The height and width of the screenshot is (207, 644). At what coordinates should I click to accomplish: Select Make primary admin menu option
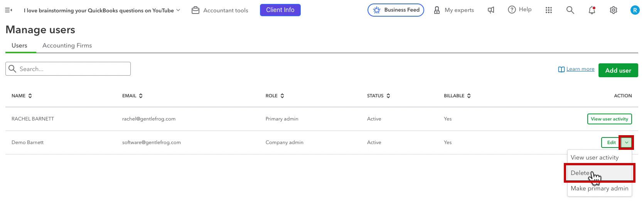click(x=600, y=188)
